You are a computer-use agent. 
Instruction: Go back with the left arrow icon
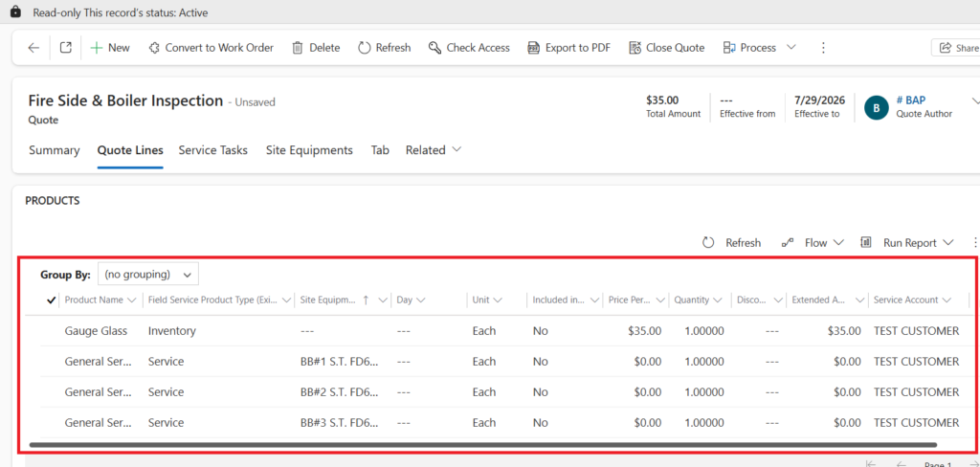tap(33, 48)
